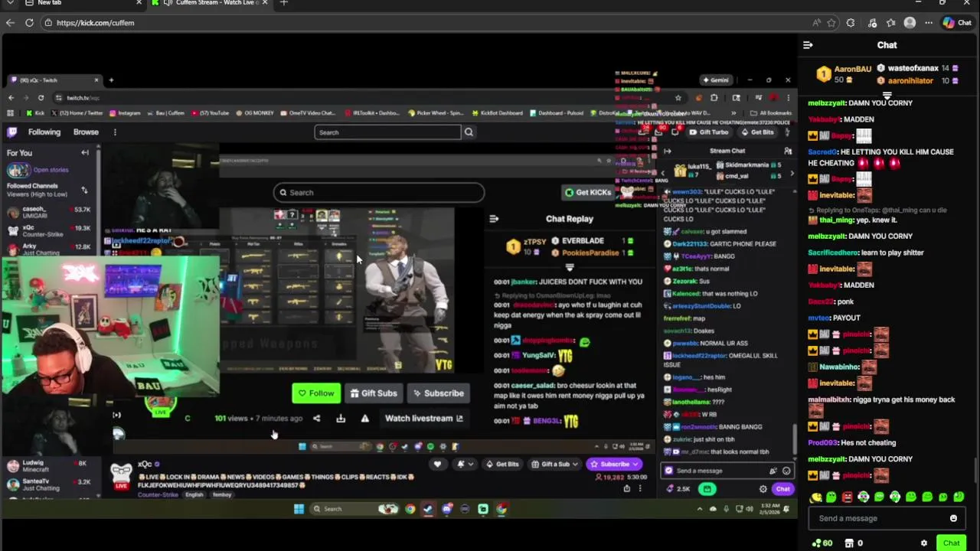Open browser extensions menu
The image size is (980, 551).
(851, 23)
